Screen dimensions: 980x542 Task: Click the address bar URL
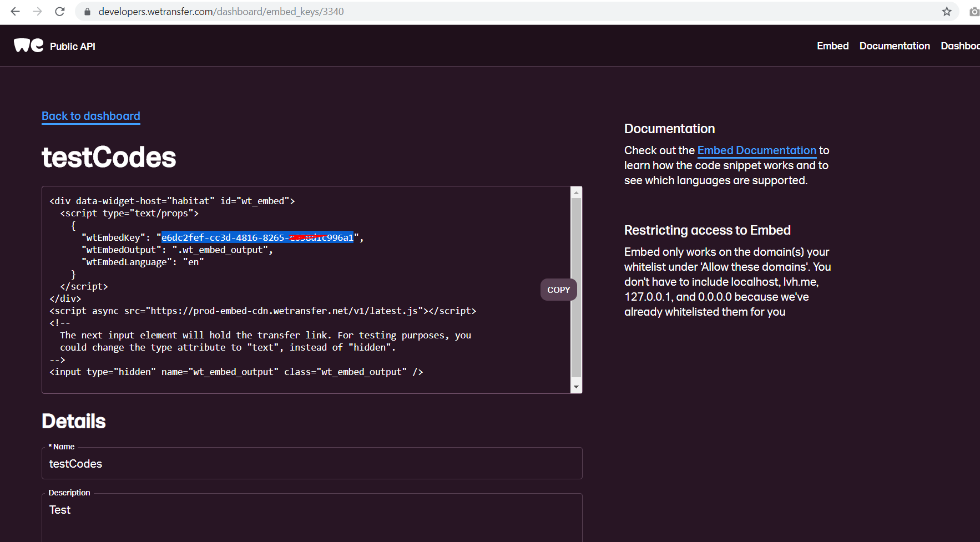coord(221,12)
